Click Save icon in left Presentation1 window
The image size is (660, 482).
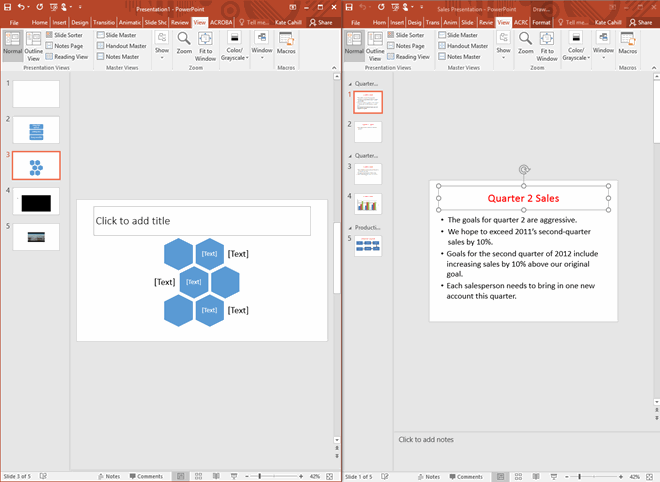pyautogui.click(x=7, y=7)
